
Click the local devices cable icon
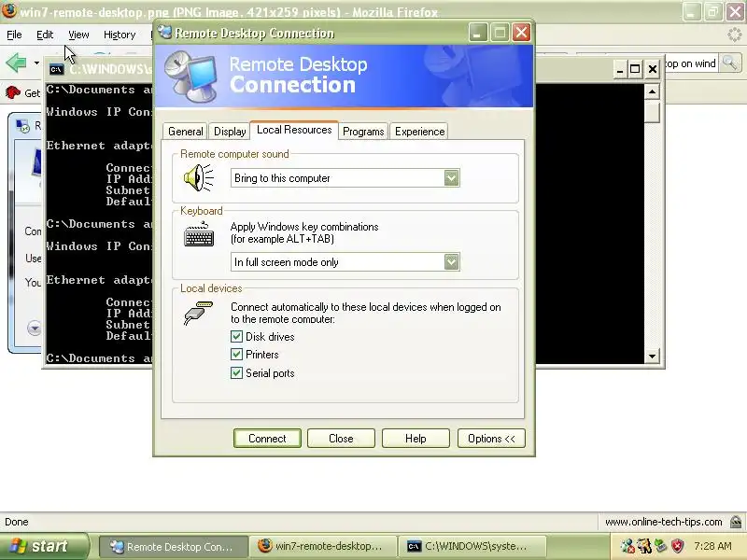(198, 313)
